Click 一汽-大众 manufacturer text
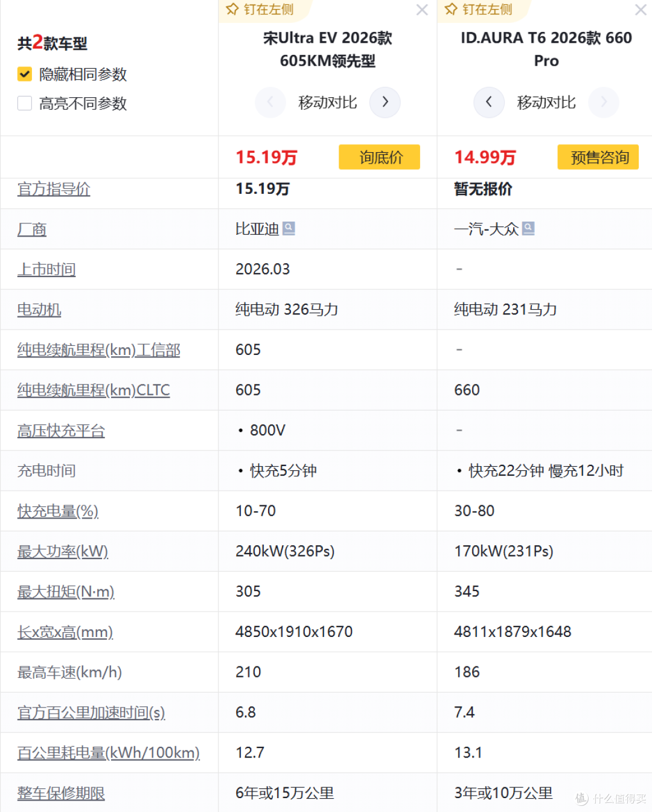Viewport: 652px width, 812px height. 487,229
